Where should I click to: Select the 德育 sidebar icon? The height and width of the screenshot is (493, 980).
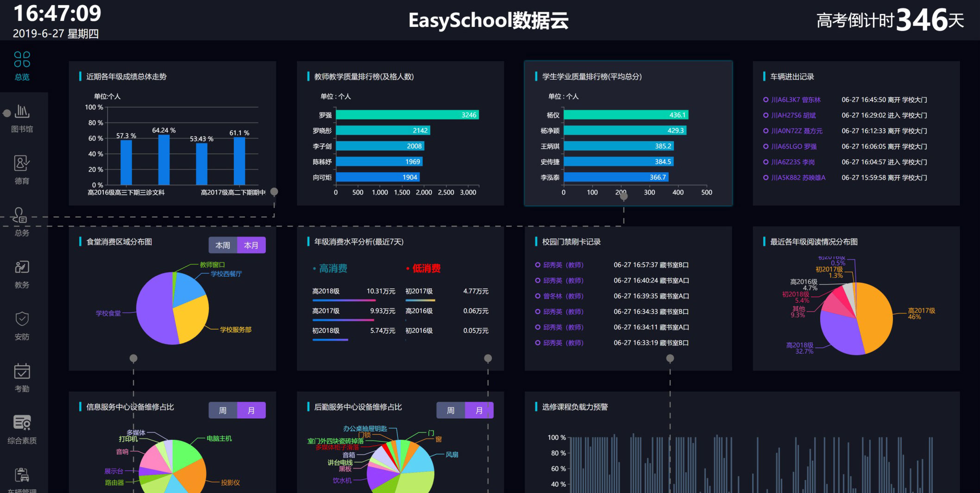[21, 169]
